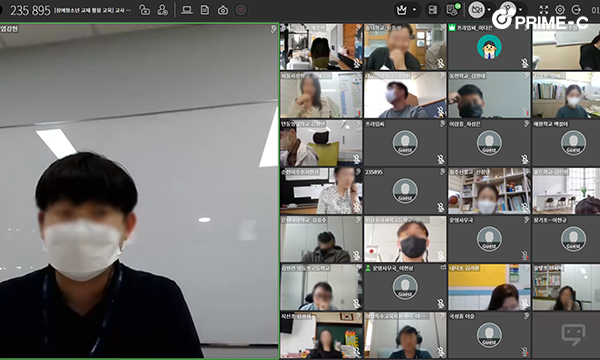Start recording with the red record button
This screenshot has height=360, width=600.
[x=241, y=10]
